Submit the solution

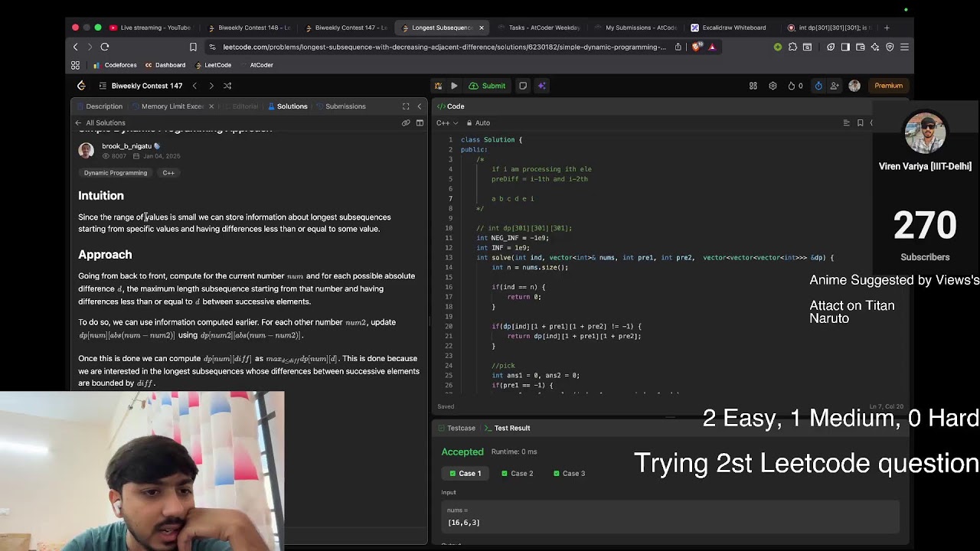coord(487,86)
